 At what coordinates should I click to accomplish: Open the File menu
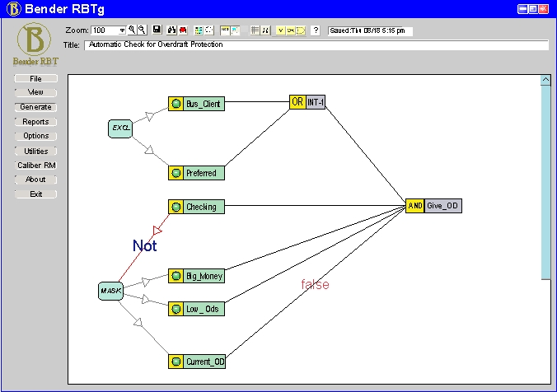[x=35, y=78]
